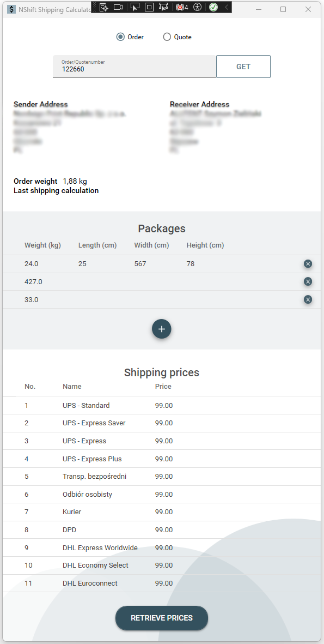This screenshot has height=644, width=324.
Task: Click the Retrieve Prices button
Action: tap(162, 618)
